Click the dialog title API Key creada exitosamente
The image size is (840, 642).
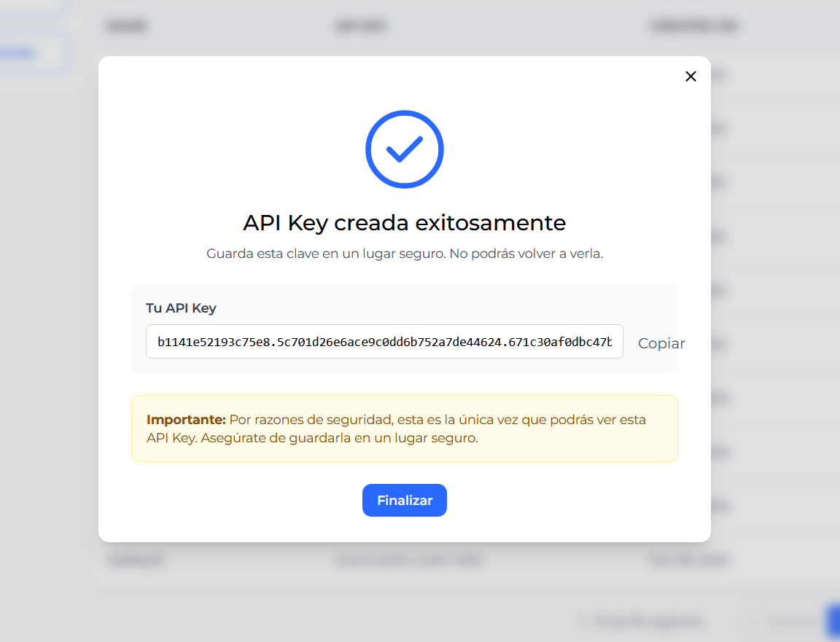click(x=404, y=223)
